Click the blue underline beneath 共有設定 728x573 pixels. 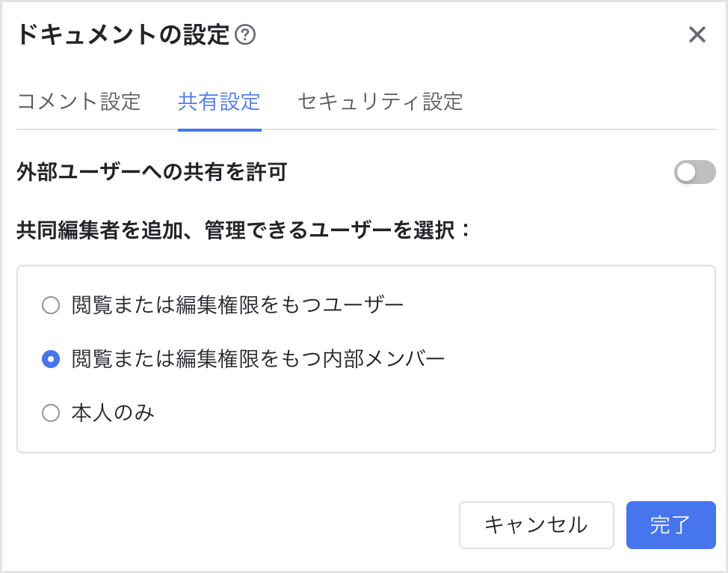click(x=219, y=130)
